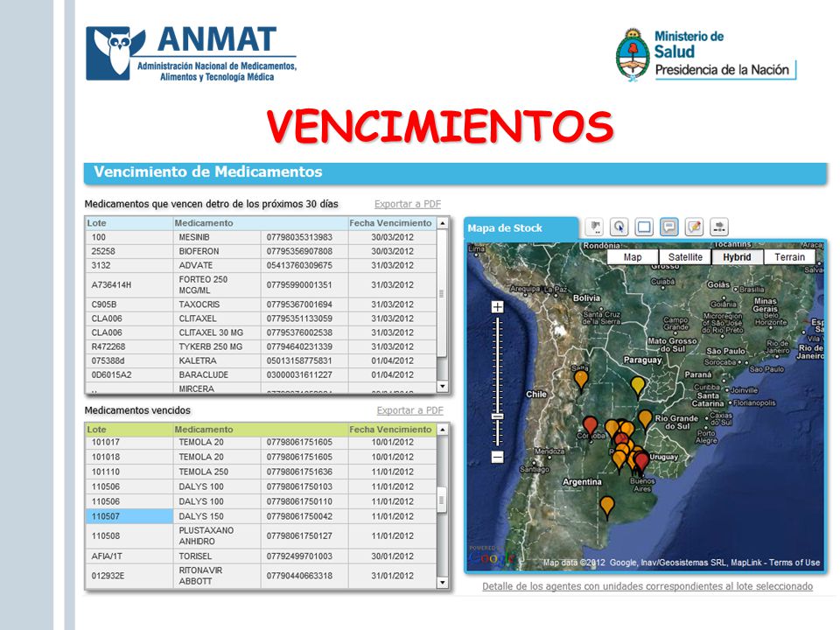Click the Ministerio de Salud logo
The image size is (840, 630).
tap(705, 54)
